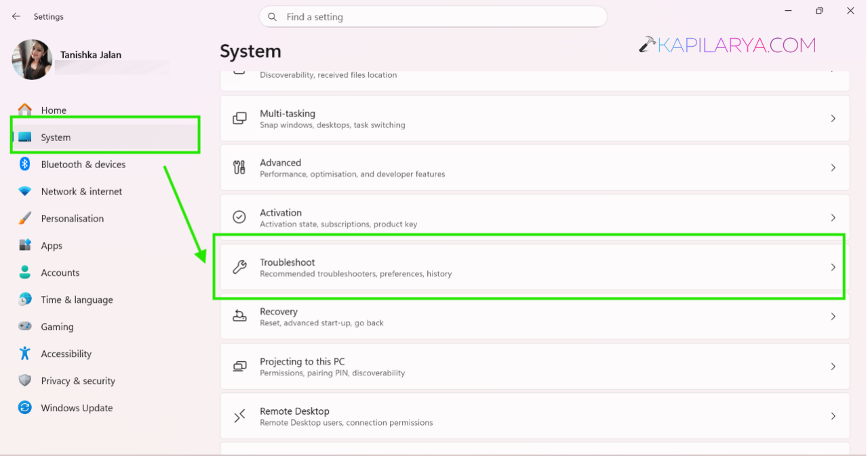Click 'Discoverability, received files location' text
This screenshot has width=868, height=456.
coord(328,75)
